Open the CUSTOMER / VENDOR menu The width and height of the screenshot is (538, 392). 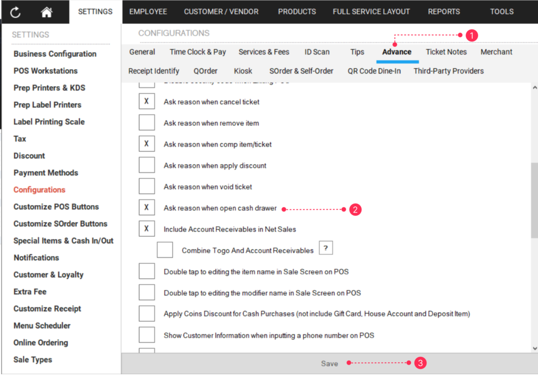tap(221, 12)
